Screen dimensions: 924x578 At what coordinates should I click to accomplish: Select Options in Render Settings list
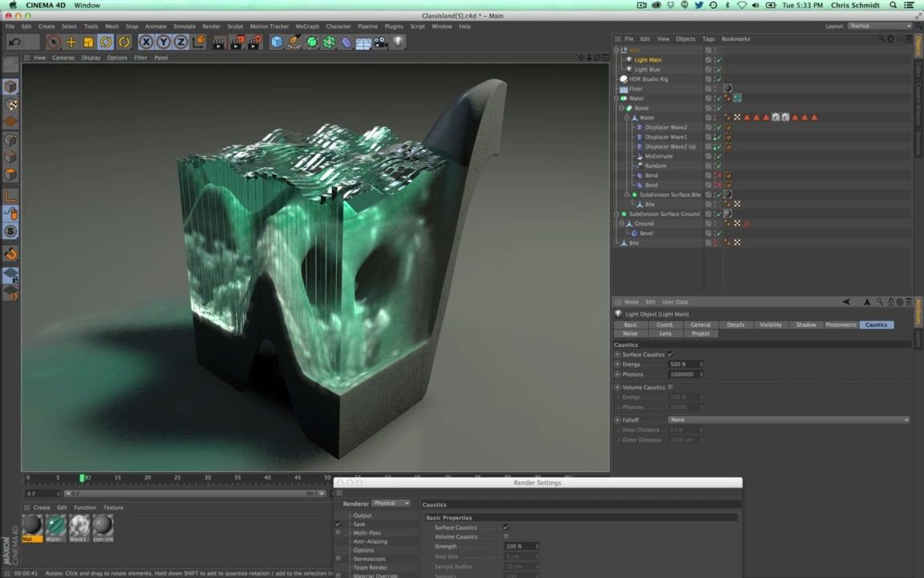coord(363,550)
